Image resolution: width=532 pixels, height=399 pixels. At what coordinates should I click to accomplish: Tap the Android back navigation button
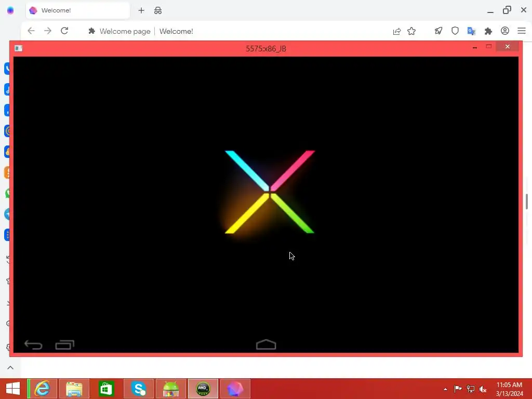pos(33,345)
